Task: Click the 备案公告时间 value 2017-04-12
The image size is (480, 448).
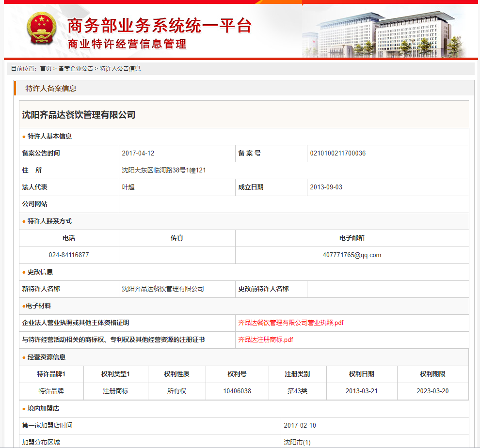Action: pos(138,153)
